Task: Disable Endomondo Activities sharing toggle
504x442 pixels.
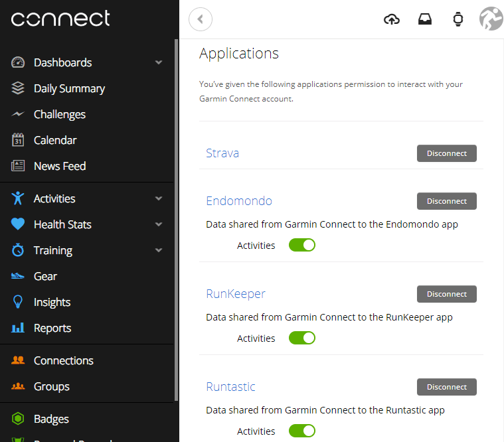Action: [x=302, y=245]
